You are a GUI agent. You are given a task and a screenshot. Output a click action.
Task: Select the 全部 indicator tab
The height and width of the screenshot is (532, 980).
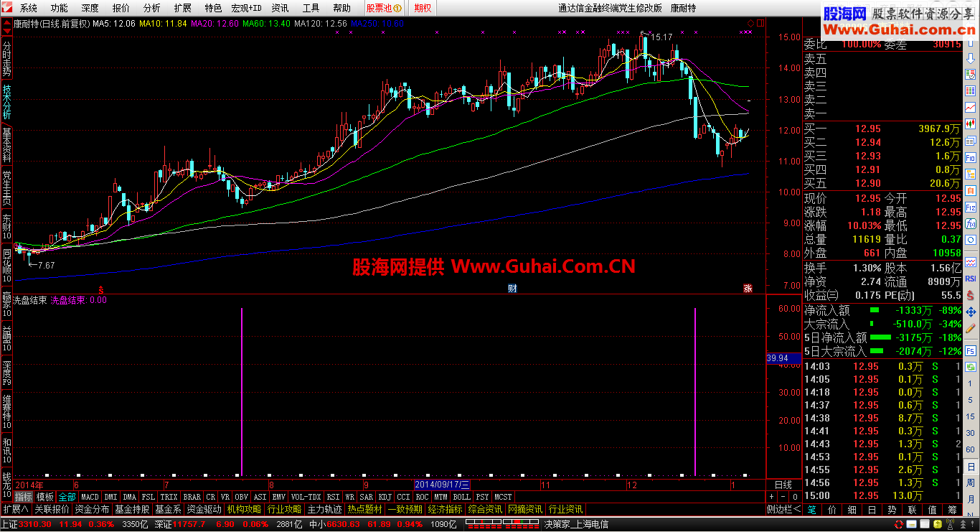(x=67, y=497)
